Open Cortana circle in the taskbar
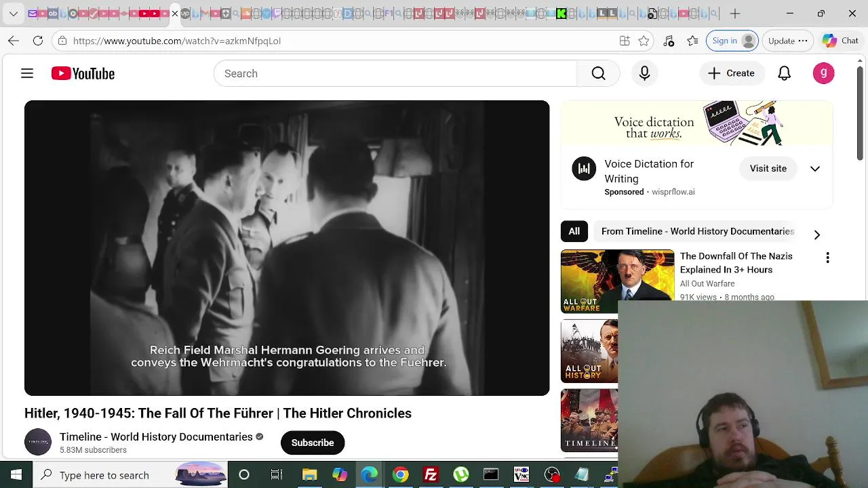This screenshot has width=868, height=488. point(244,475)
